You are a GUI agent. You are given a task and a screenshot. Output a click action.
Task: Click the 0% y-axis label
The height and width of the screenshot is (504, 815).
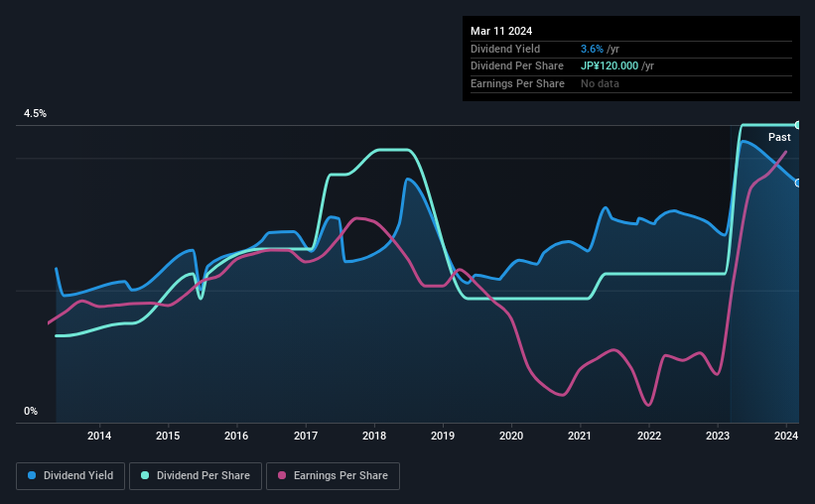[31, 411]
